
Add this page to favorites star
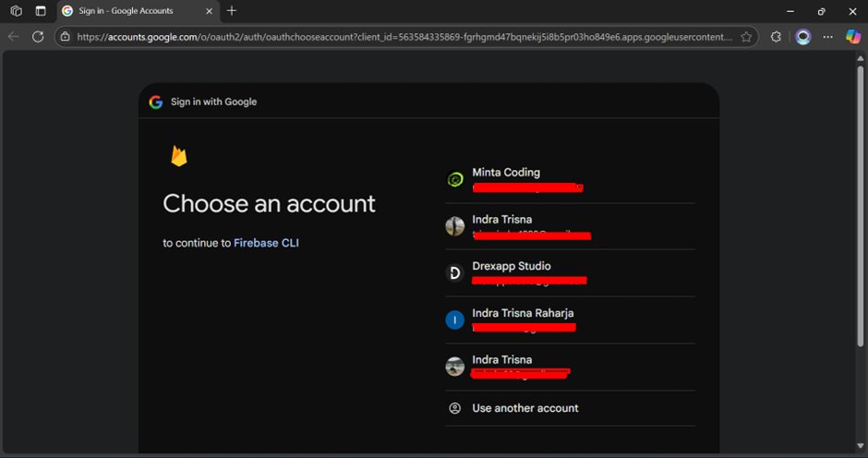(x=746, y=37)
